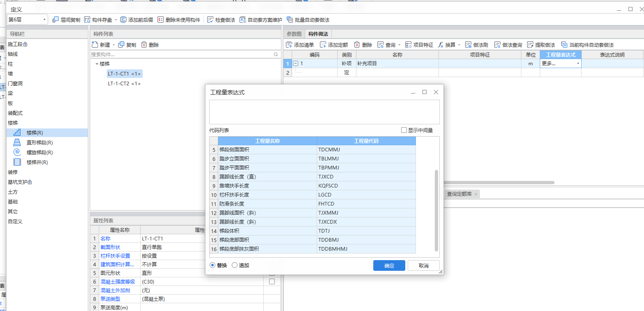
Task: Switch to 参数图 tab
Action: (x=294, y=34)
